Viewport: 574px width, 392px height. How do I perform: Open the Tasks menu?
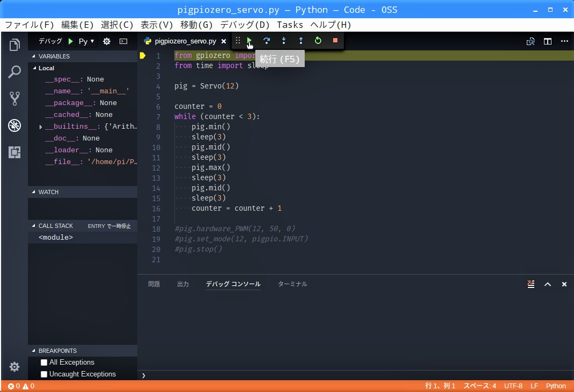pyautogui.click(x=290, y=25)
